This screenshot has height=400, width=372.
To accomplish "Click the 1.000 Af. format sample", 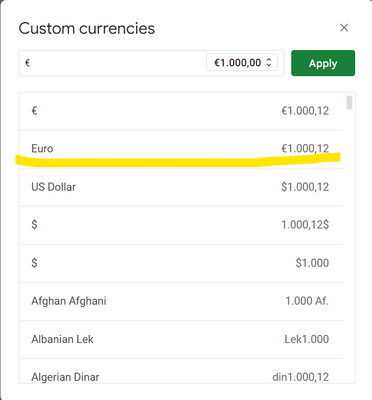I will pyautogui.click(x=307, y=301).
